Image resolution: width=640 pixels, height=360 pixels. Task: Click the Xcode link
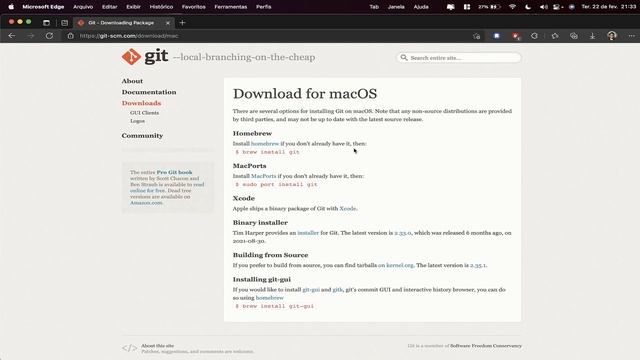(348, 208)
